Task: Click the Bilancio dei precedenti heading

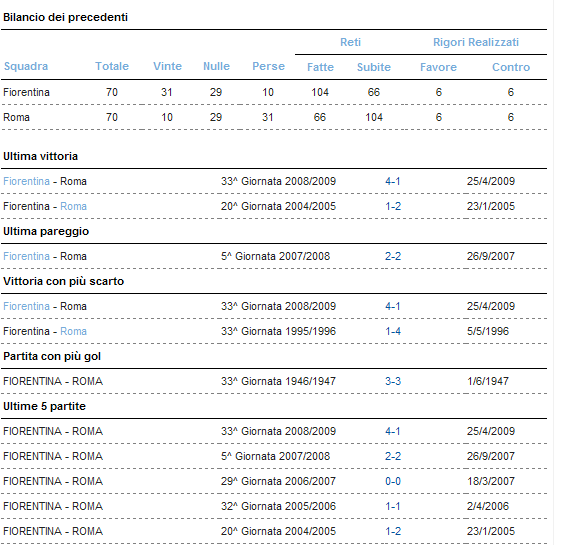Action: (65, 17)
